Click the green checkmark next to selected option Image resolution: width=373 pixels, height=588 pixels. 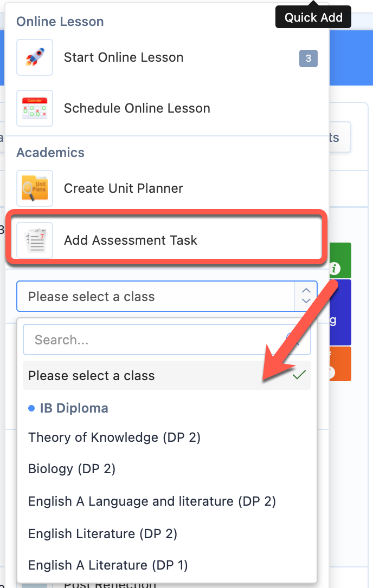(299, 375)
